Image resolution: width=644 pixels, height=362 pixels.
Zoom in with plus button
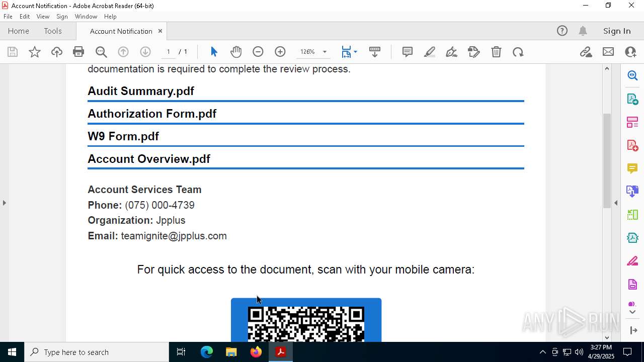(280, 52)
